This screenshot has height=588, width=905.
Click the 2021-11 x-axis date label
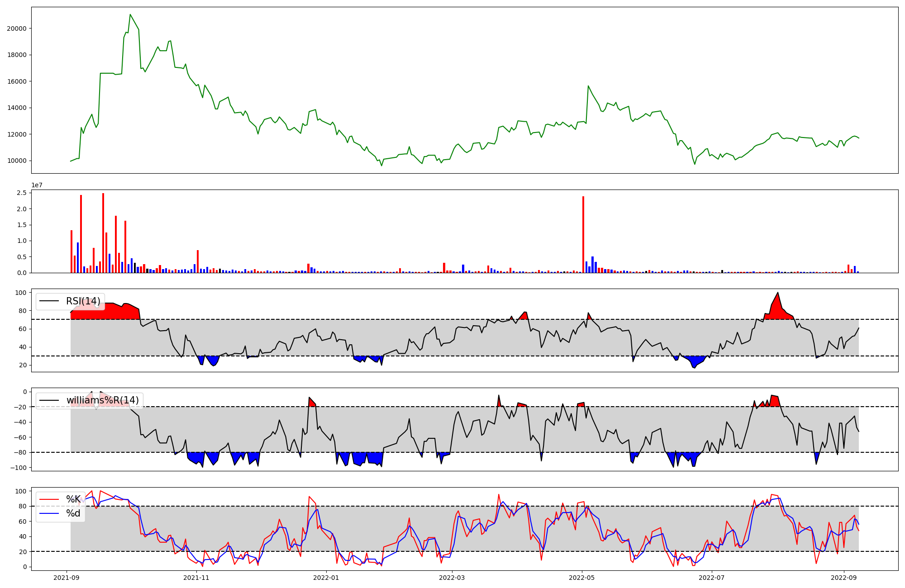(x=196, y=578)
